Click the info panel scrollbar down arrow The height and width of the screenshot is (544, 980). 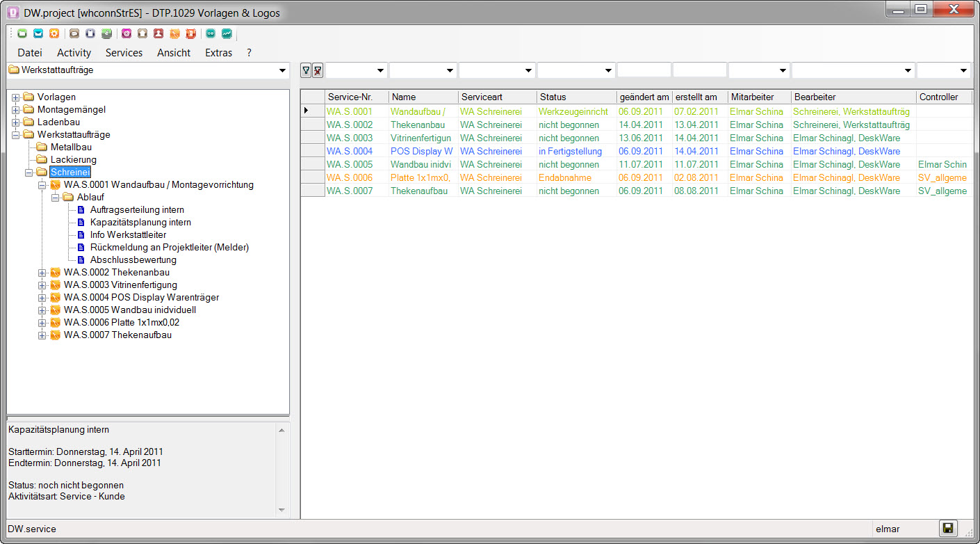(x=281, y=510)
